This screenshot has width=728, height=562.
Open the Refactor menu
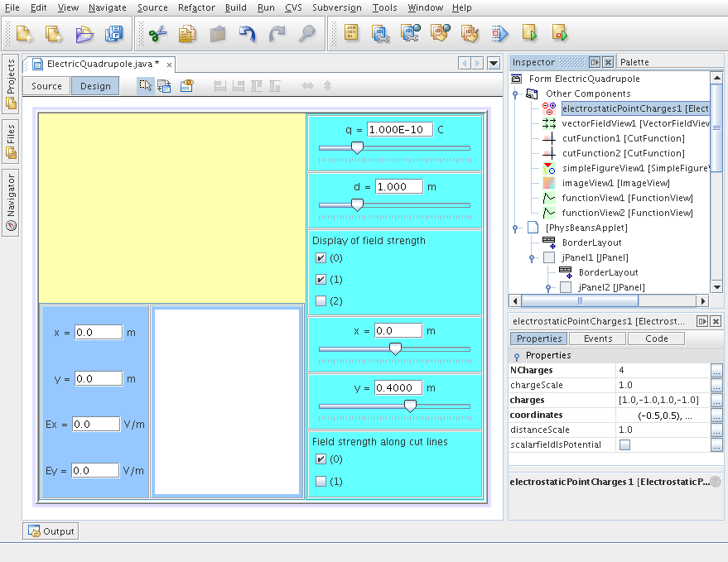tap(196, 7)
